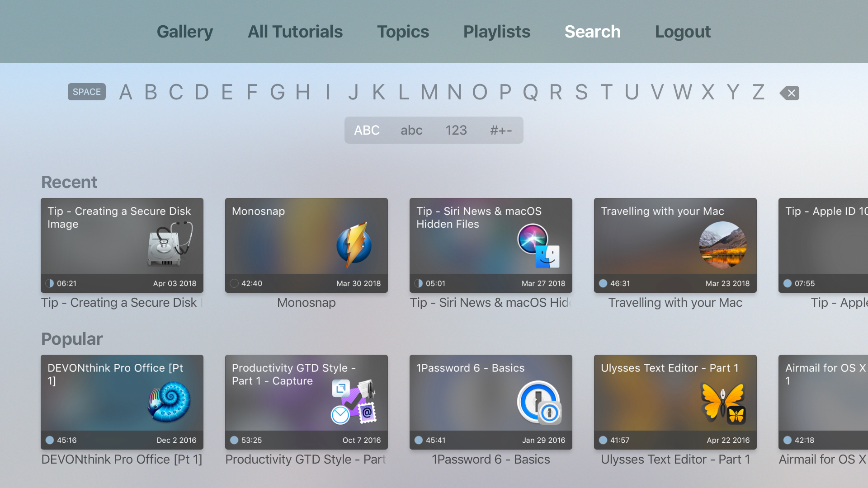Click Logout in the top menu
The image size is (868, 488).
683,32
